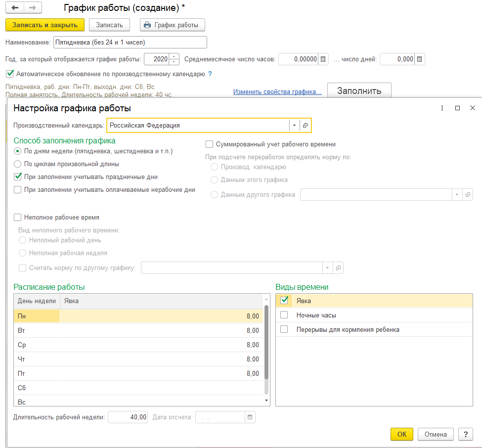Click the forward navigation arrow

pyautogui.click(x=33, y=8)
